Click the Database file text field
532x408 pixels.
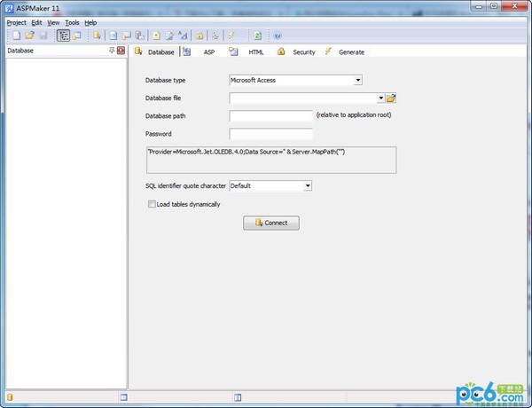tap(303, 98)
